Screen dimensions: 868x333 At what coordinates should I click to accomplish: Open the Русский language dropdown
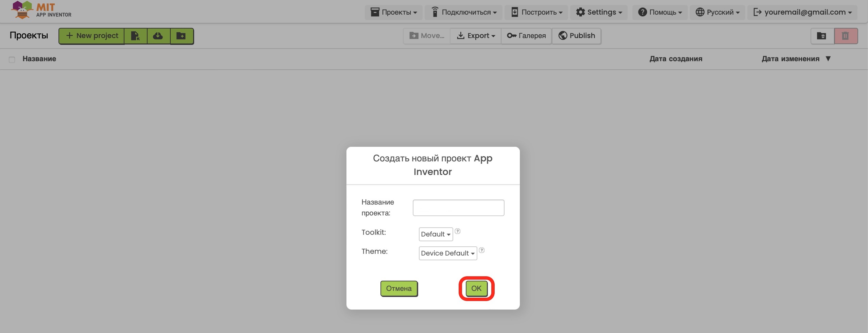[717, 12]
